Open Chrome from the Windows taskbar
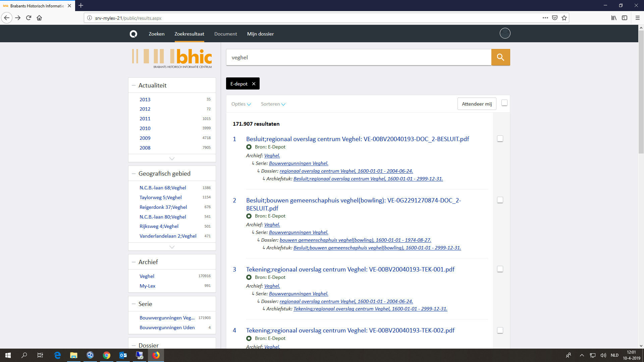 click(x=106, y=355)
